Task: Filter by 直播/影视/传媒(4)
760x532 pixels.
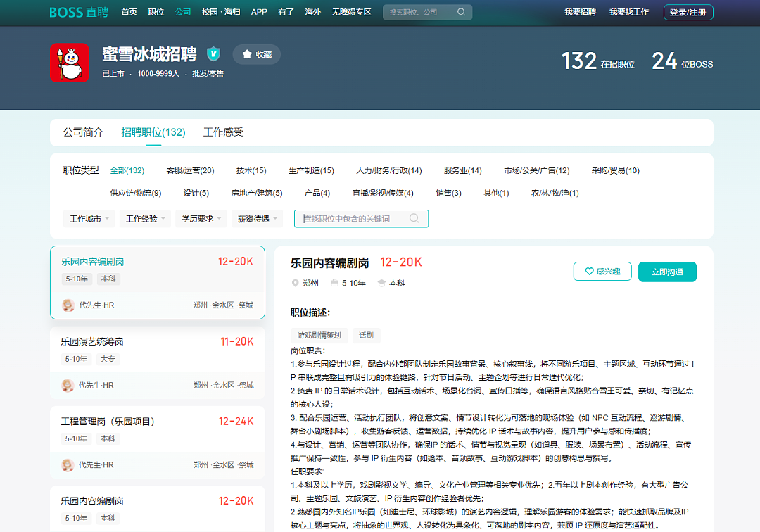Action: pos(383,193)
